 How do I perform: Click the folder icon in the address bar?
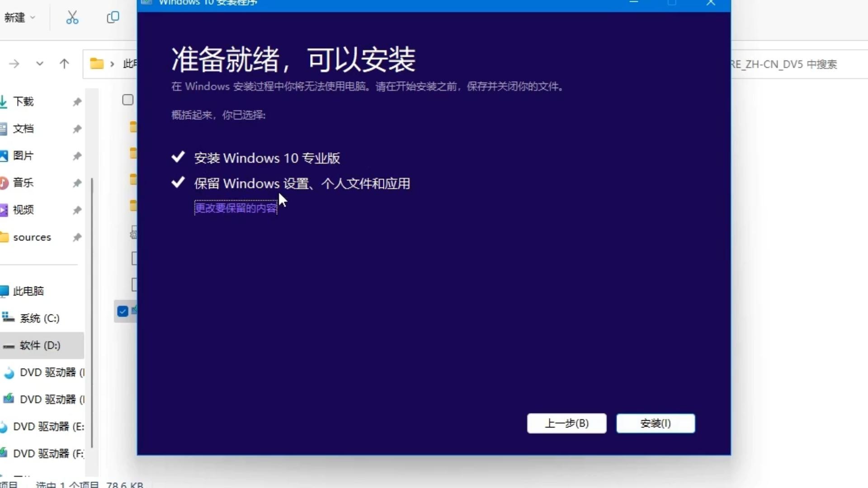tap(96, 64)
